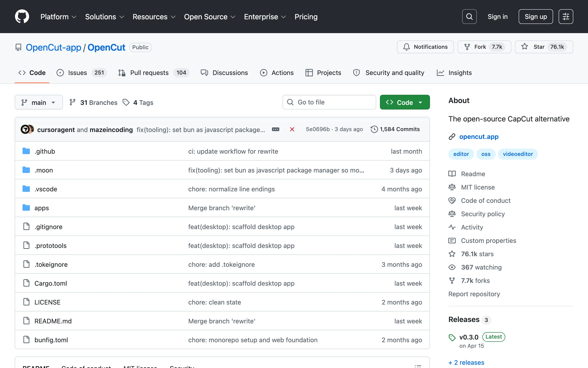Open the + 2 releases link
This screenshot has width=588, height=368.
click(466, 362)
